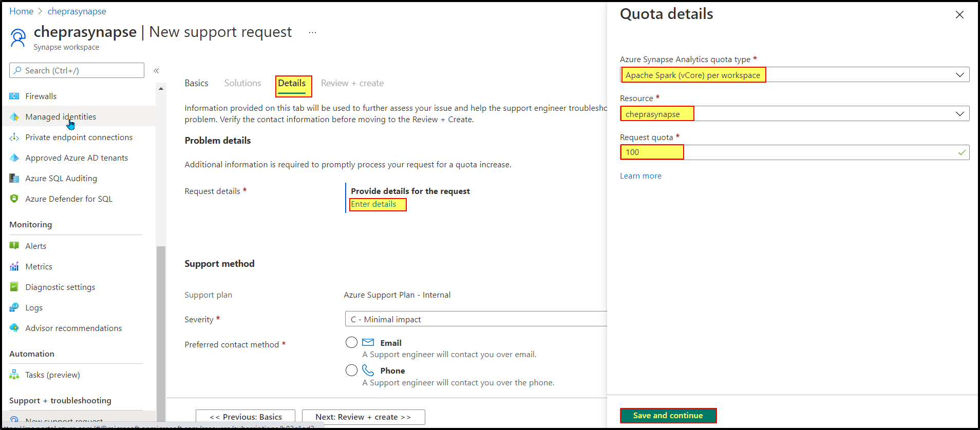This screenshot has width=980, height=430.
Task: Click the Save and continue button
Action: coord(668,416)
